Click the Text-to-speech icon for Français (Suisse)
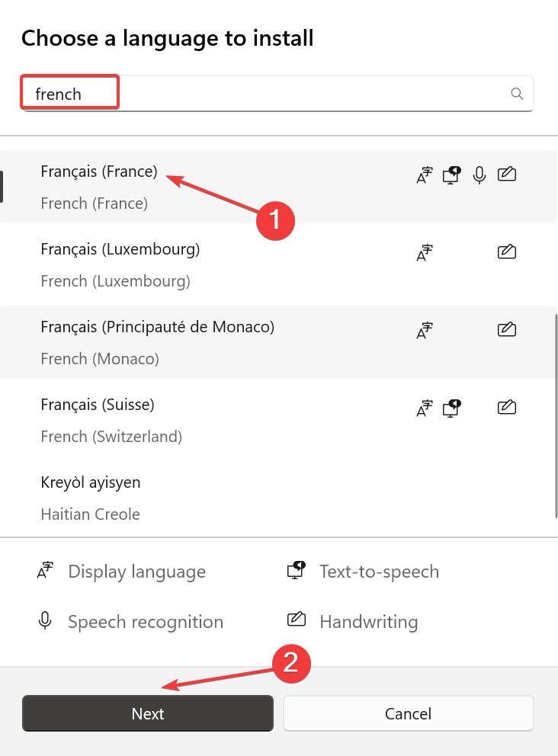This screenshot has width=558, height=756. (x=451, y=407)
